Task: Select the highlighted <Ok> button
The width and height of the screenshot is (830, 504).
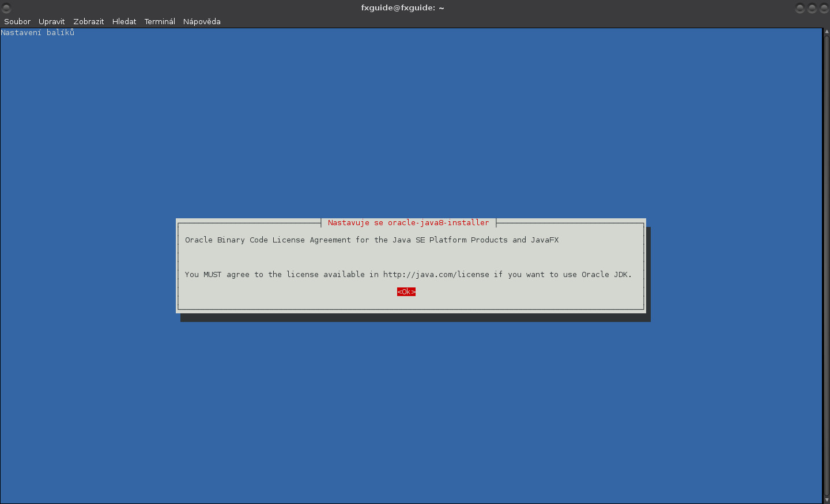Action: [406, 291]
